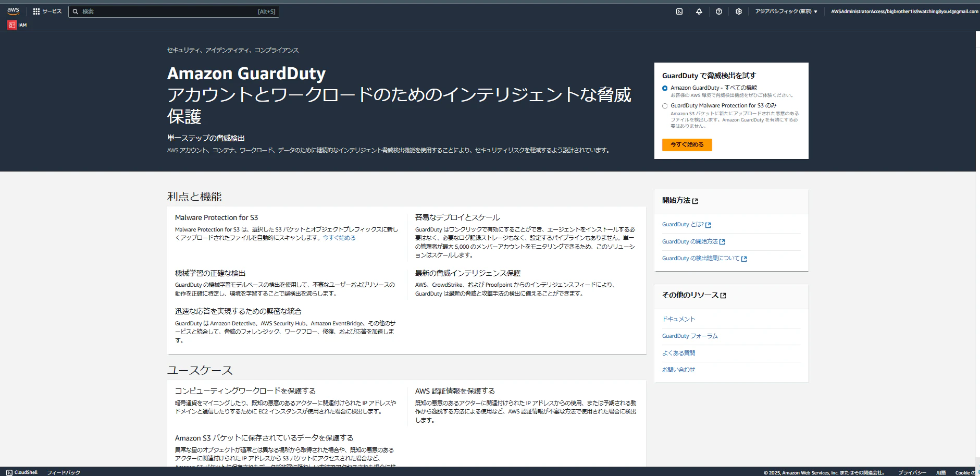Open the GuardDuty とは? link
This screenshot has width=980, height=476.
686,225
